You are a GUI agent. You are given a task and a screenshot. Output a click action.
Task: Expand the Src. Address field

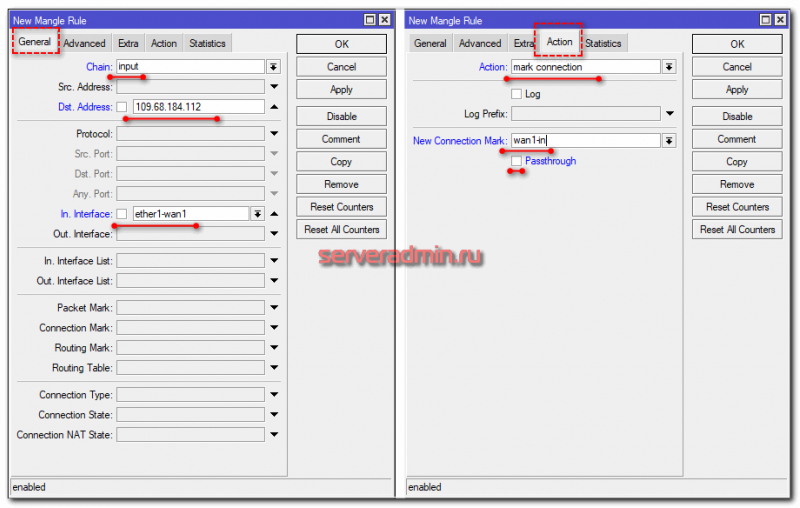coord(274,87)
